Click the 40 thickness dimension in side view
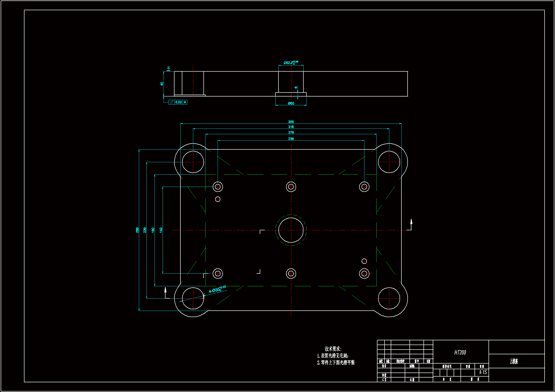The image size is (555, 392). point(162,84)
